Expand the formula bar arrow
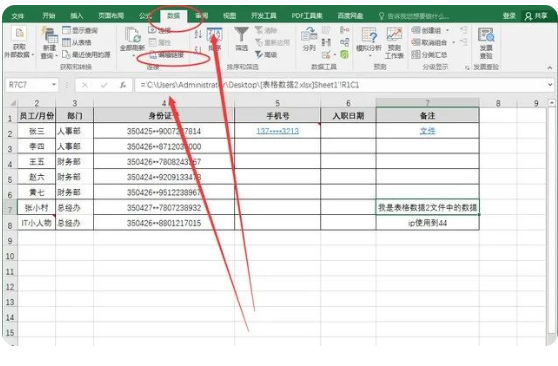 click(x=550, y=85)
